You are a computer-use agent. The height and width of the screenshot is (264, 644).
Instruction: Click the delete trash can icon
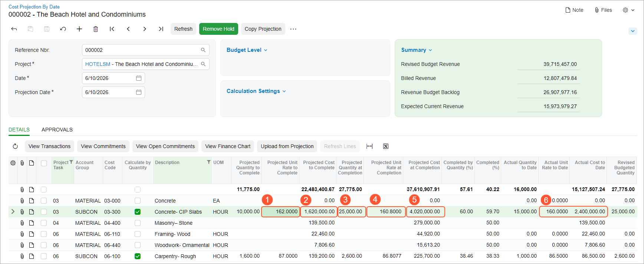[x=96, y=29]
